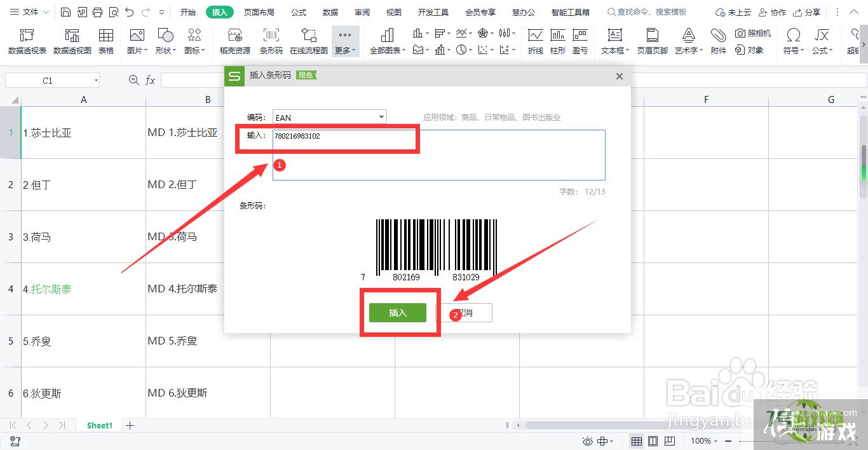This screenshot has height=450, width=868.
Task: Insert a Win/Loss sparkline (盈亏)
Action: (x=580, y=41)
